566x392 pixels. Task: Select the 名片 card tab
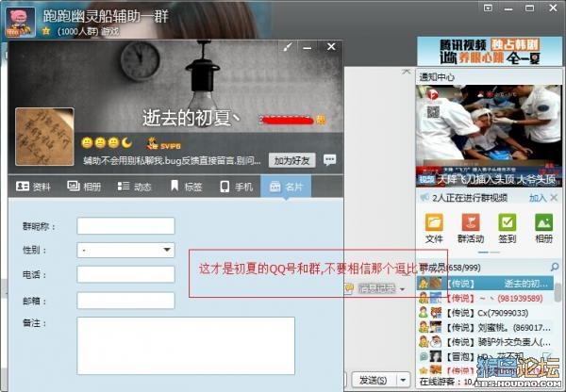coord(286,187)
